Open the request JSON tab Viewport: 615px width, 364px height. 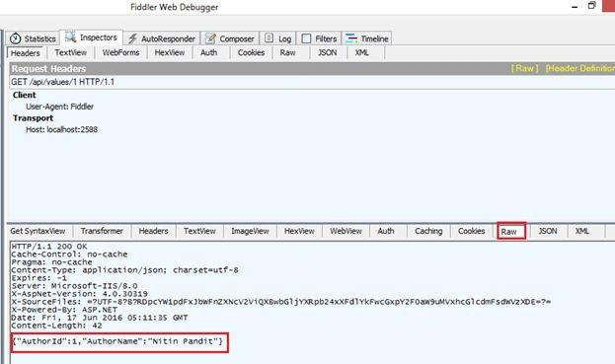coord(327,52)
